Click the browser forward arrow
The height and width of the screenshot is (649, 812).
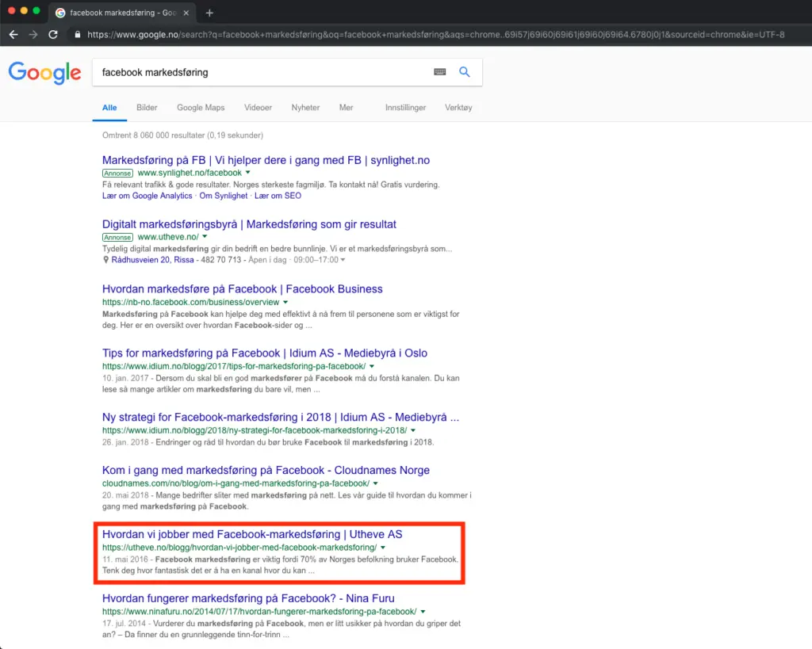click(33, 35)
